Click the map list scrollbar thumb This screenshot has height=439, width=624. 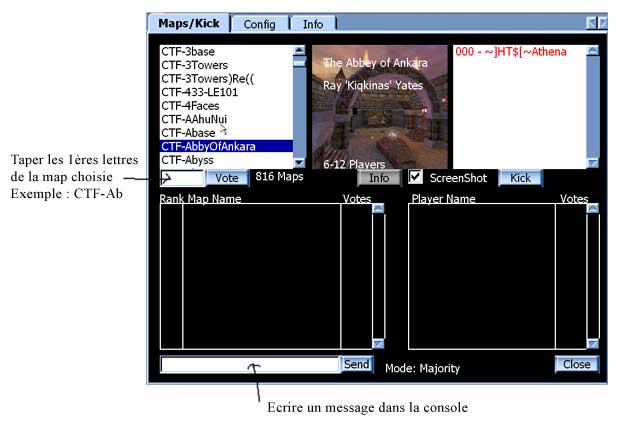299,62
